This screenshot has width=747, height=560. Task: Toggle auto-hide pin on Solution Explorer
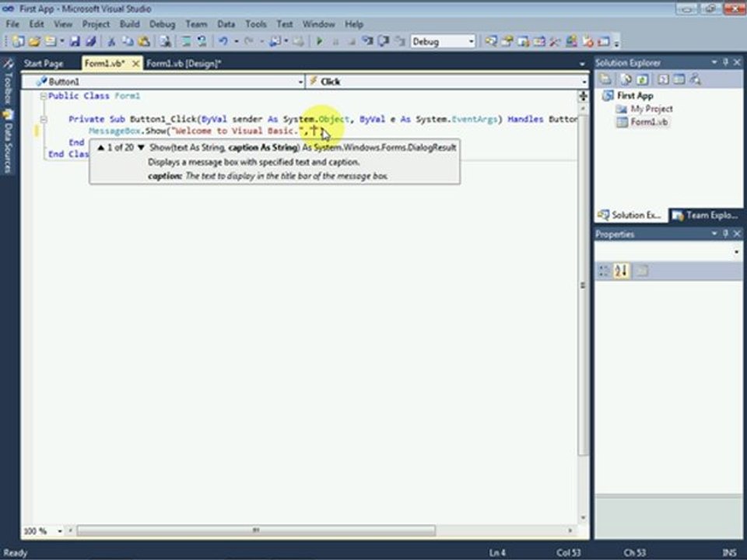coord(725,62)
